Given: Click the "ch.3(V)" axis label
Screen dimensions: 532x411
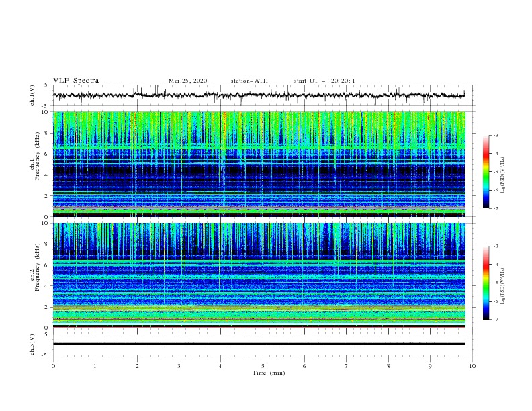Looking at the screenshot, I should click(32, 345).
